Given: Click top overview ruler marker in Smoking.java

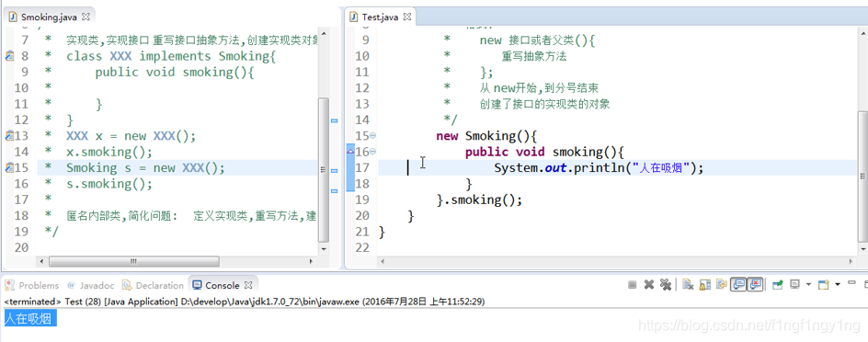Looking at the screenshot, I should pos(334,120).
